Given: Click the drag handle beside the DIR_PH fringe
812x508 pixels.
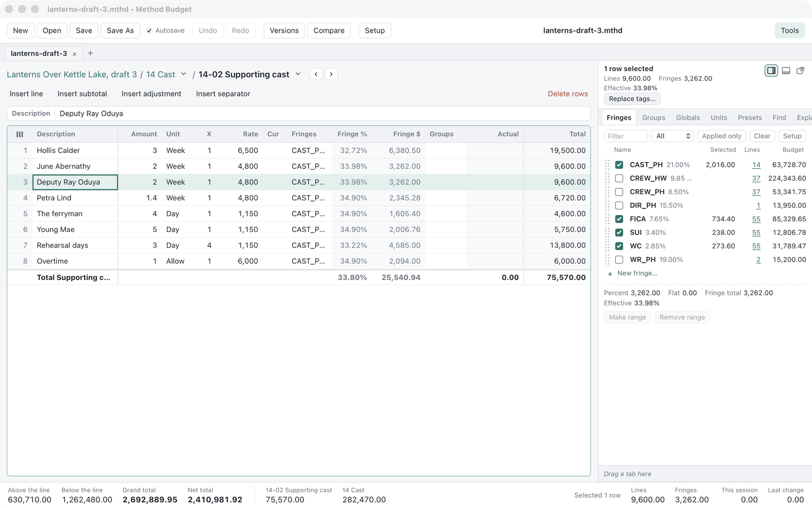Looking at the screenshot, I should (607, 205).
